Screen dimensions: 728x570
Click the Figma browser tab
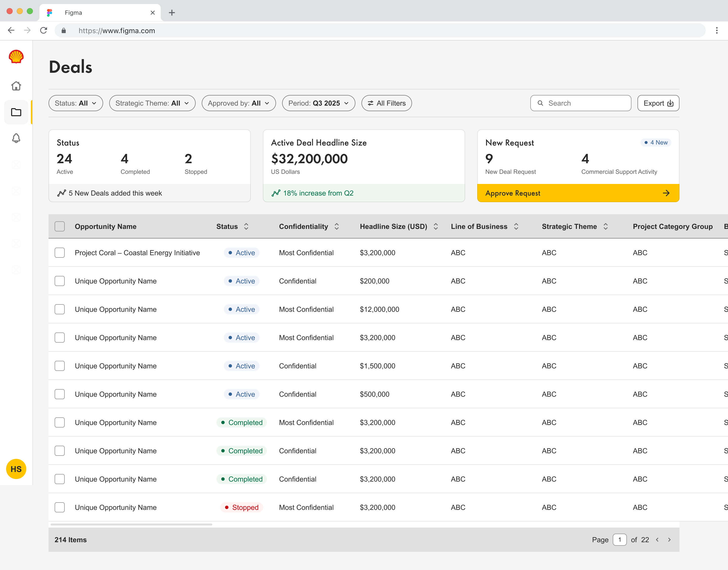coord(100,13)
